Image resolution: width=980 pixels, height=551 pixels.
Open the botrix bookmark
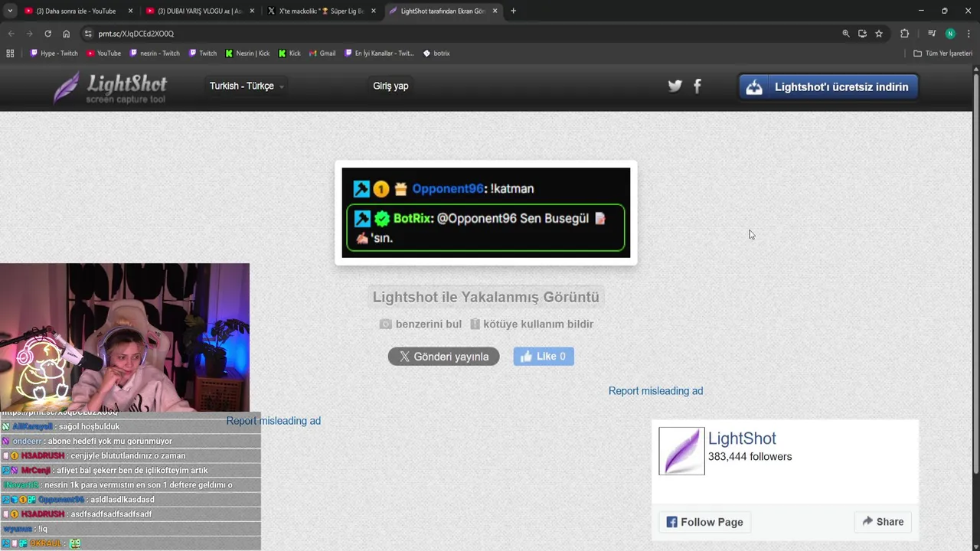click(x=436, y=54)
